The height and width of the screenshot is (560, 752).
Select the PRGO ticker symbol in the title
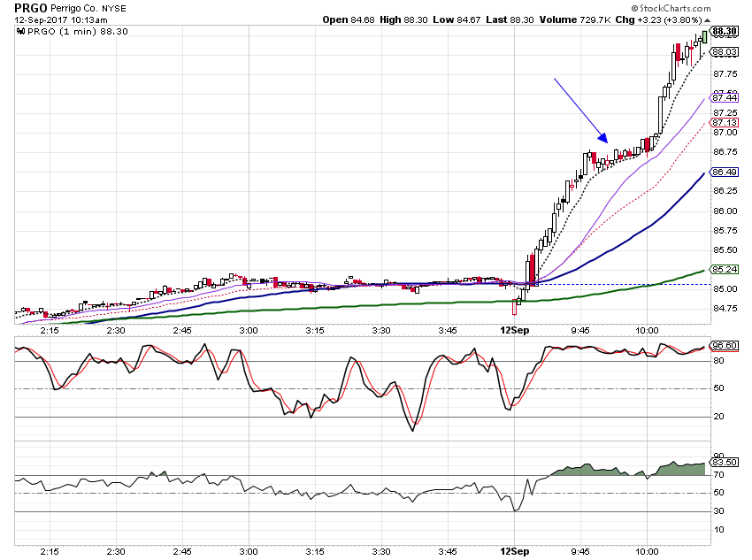click(31, 8)
